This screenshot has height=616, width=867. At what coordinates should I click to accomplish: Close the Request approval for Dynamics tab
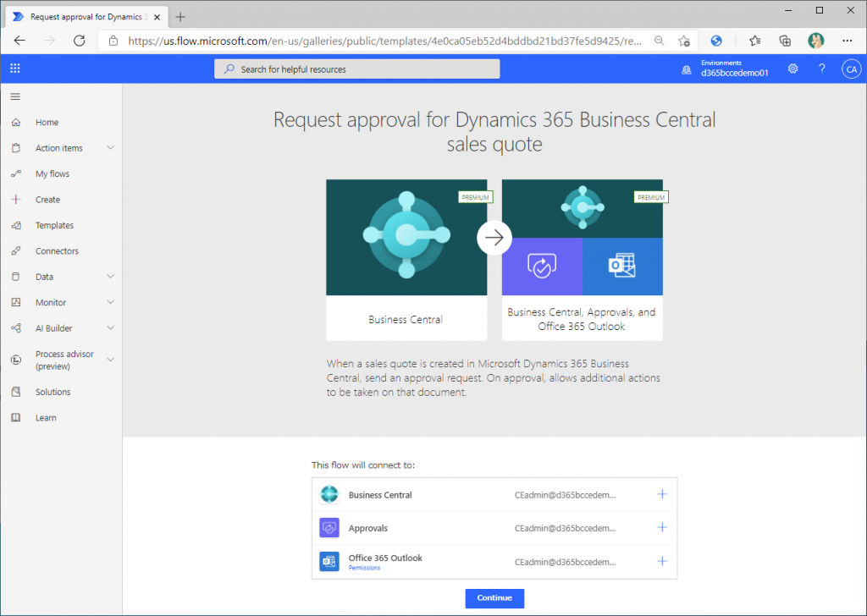[157, 17]
